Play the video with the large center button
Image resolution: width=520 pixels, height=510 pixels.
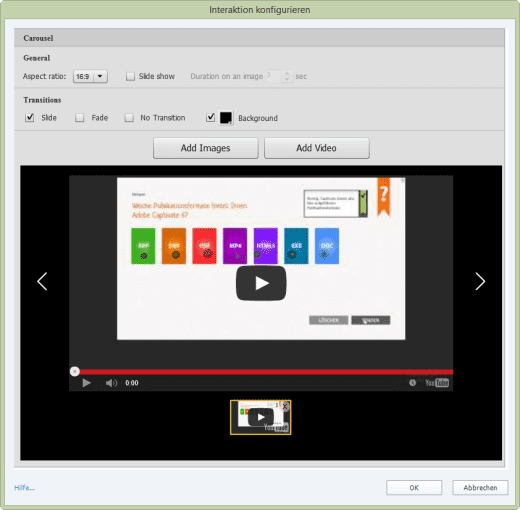[x=261, y=283]
